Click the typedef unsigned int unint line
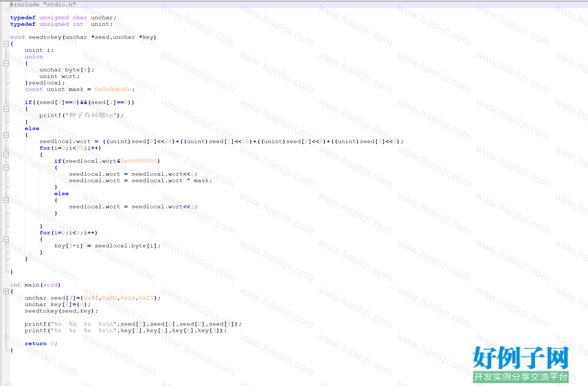 point(61,24)
